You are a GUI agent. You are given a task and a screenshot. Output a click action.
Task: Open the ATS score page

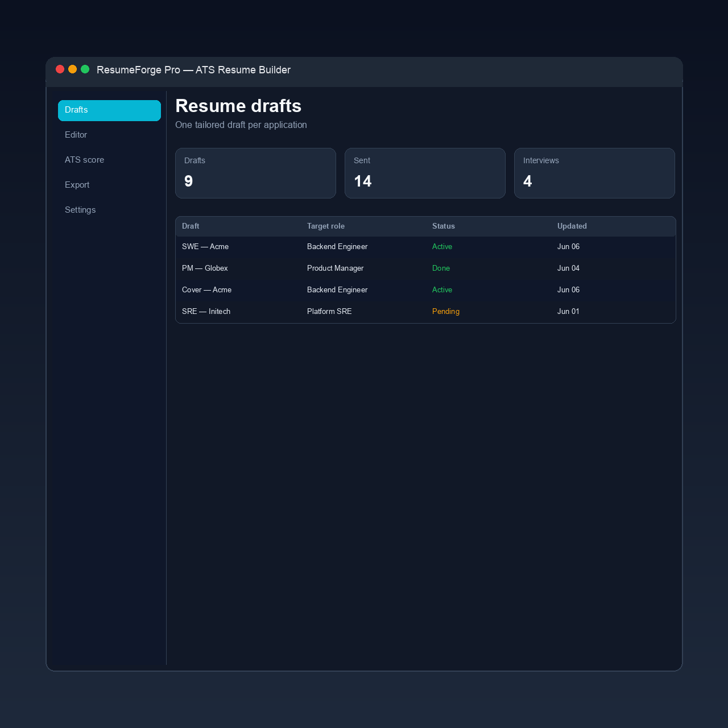(x=109, y=160)
